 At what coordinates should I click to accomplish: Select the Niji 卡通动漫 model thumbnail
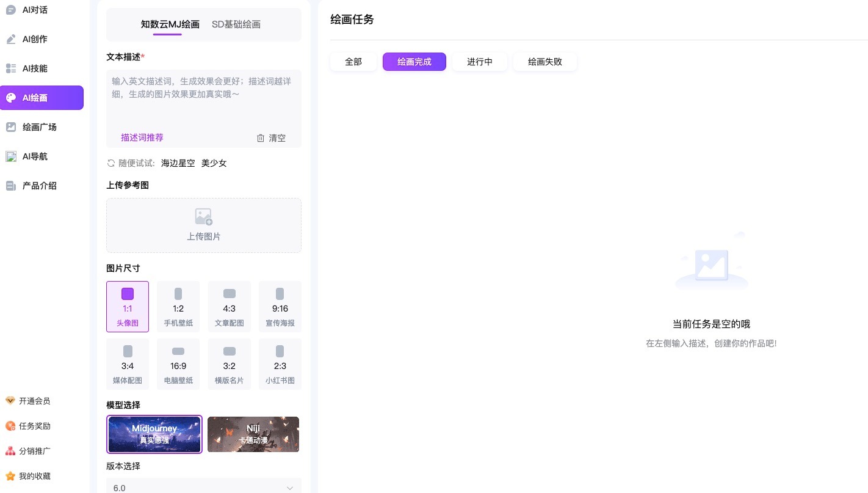tap(253, 434)
